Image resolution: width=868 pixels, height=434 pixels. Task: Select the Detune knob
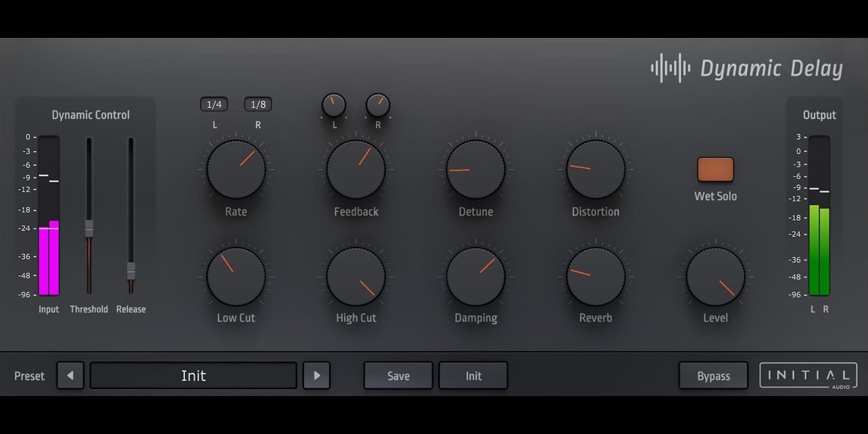coord(476,169)
